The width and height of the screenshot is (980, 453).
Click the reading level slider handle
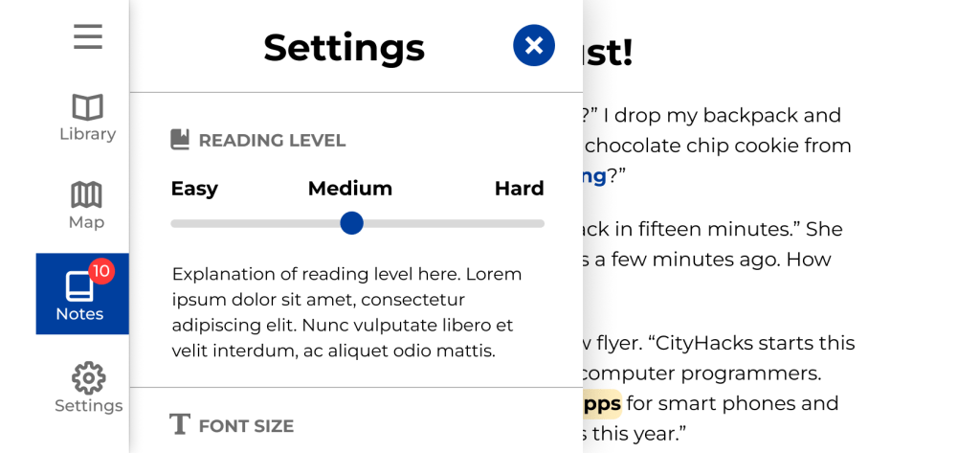(351, 223)
